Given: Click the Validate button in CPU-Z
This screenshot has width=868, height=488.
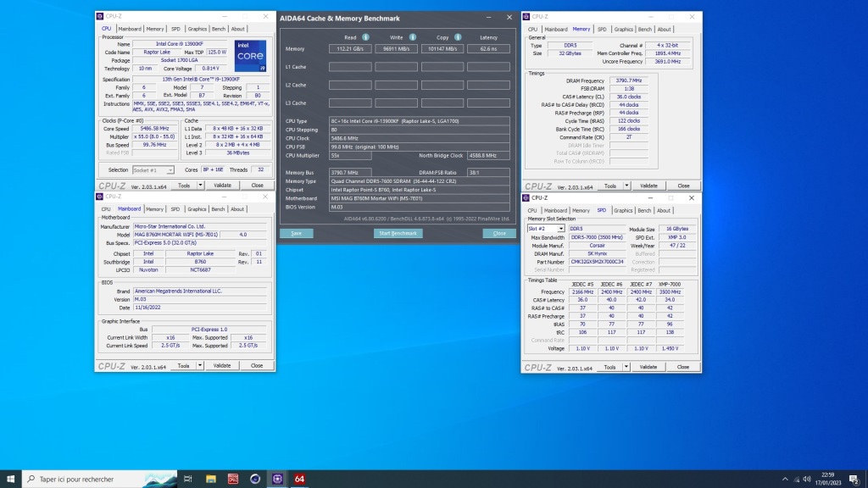Looking at the screenshot, I should (223, 185).
